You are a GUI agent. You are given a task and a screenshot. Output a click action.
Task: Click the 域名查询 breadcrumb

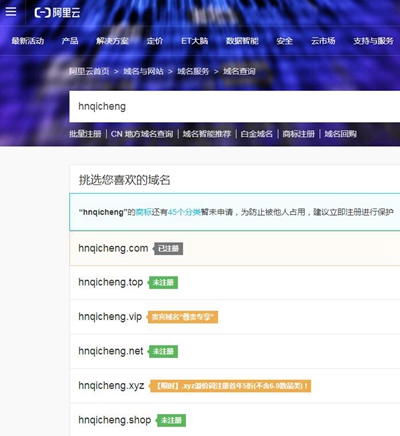(239, 71)
